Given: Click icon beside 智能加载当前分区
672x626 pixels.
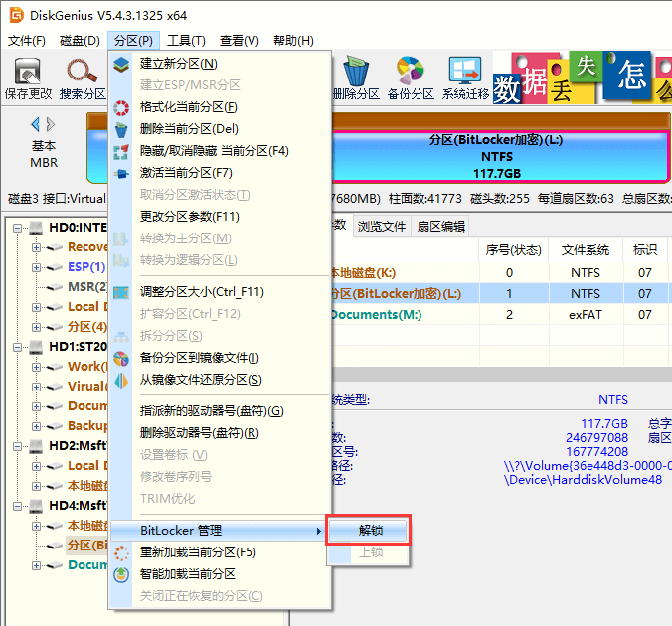Looking at the screenshot, I should click(121, 574).
